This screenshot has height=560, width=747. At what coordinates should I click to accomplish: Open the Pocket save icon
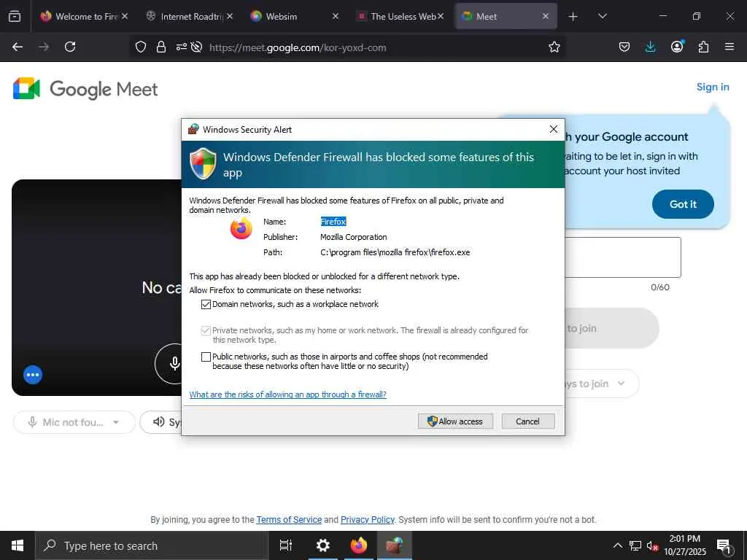[624, 47]
